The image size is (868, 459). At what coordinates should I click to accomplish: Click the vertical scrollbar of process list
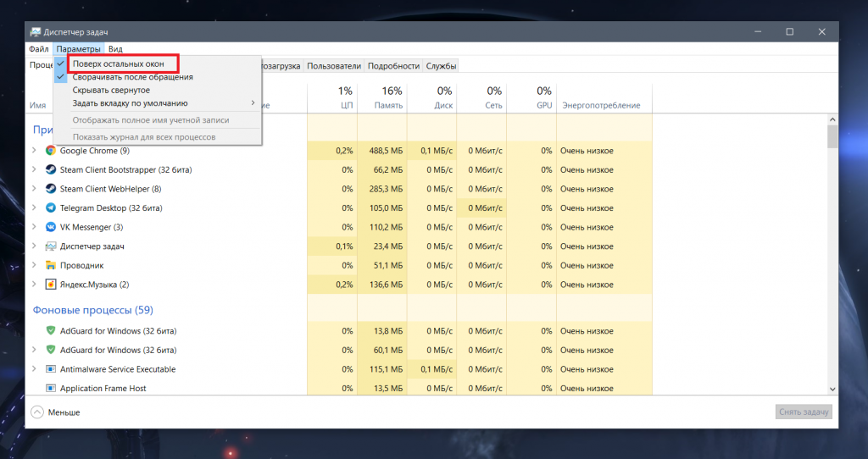point(832,254)
